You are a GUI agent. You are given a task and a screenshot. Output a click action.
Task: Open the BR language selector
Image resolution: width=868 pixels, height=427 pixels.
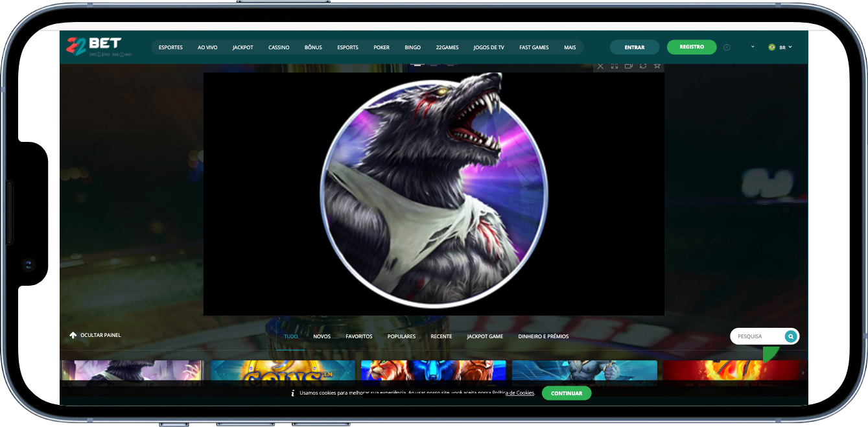780,47
